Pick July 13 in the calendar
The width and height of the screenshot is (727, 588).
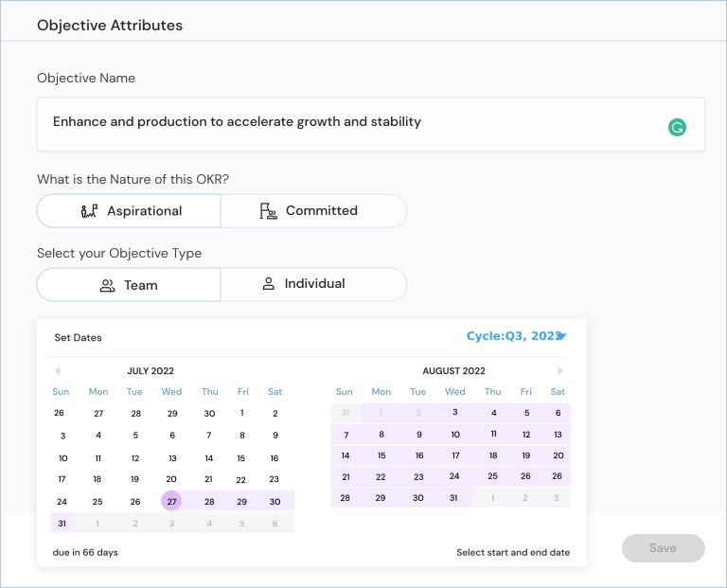tap(172, 458)
